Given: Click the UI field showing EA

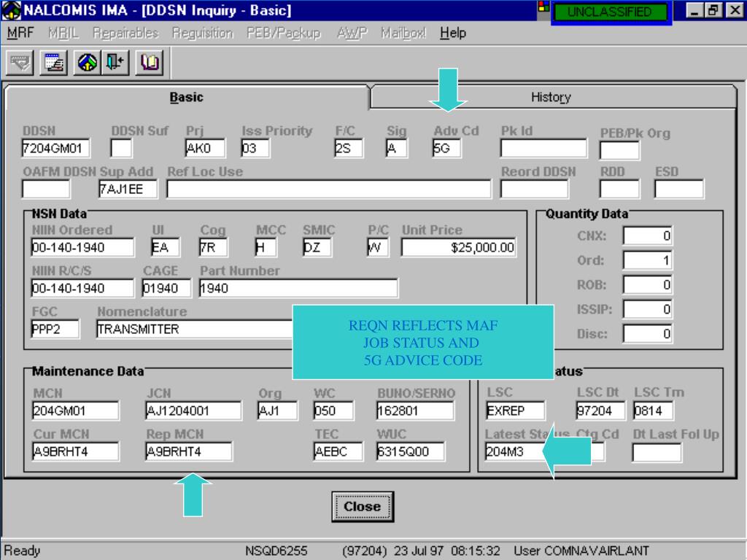Looking at the screenshot, I should (x=165, y=248).
